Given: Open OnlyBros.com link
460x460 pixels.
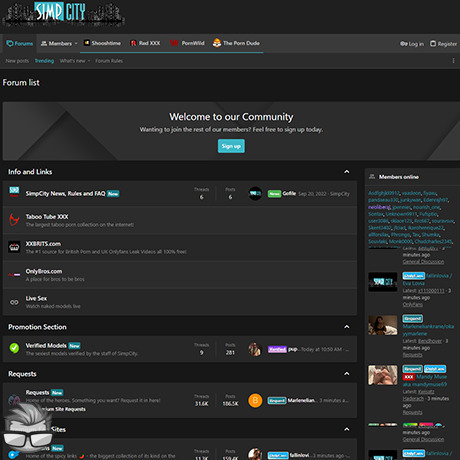Looking at the screenshot, I should (44, 271).
